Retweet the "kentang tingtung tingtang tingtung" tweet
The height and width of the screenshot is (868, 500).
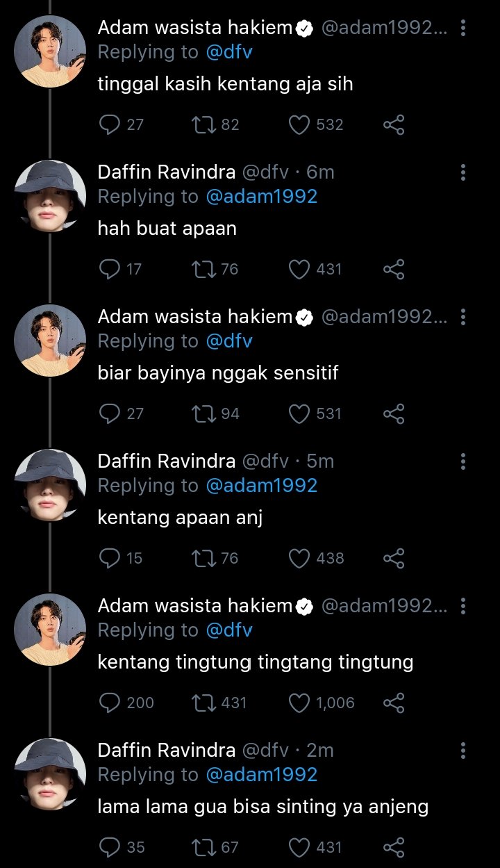click(x=202, y=703)
